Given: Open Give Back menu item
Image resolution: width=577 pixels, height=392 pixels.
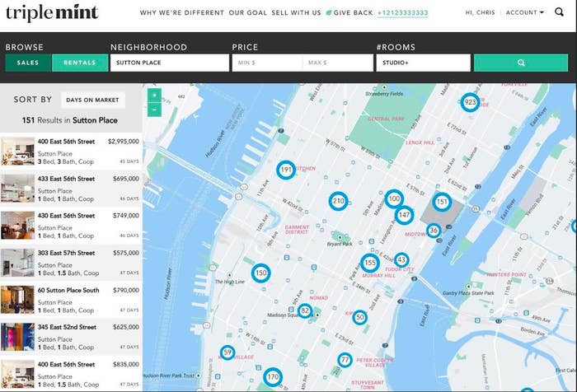Looking at the screenshot, I should point(349,13).
